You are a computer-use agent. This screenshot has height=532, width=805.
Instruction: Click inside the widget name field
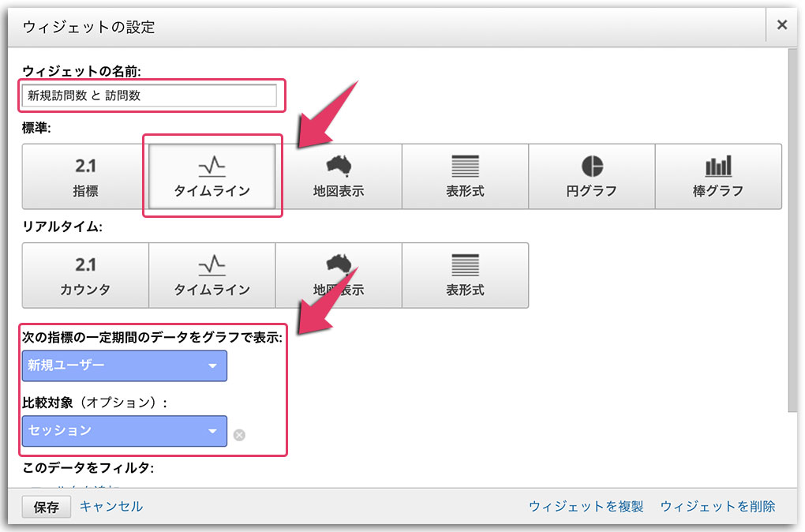tap(150, 96)
